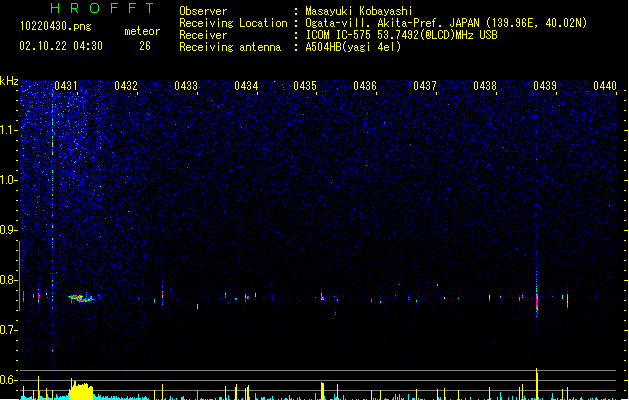Click the 0.8 kHz frequency label
Image resolution: width=629 pixels, height=400 pixels.
(7, 280)
